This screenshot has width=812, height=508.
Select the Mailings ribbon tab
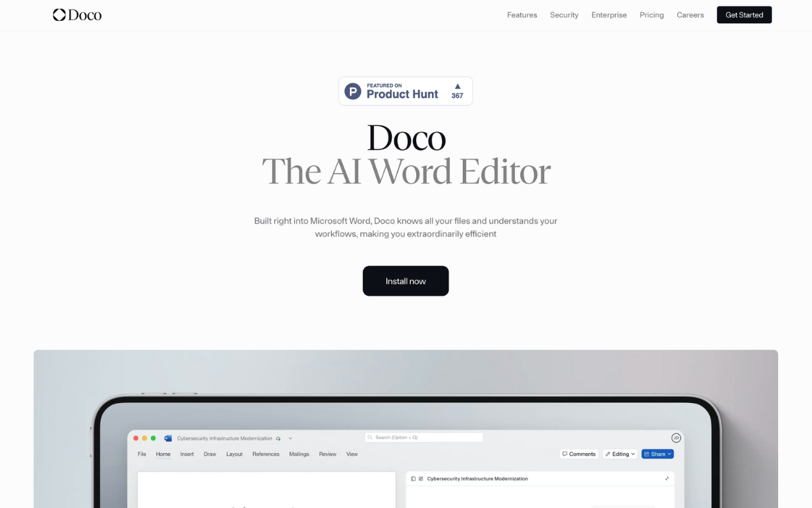tap(299, 454)
